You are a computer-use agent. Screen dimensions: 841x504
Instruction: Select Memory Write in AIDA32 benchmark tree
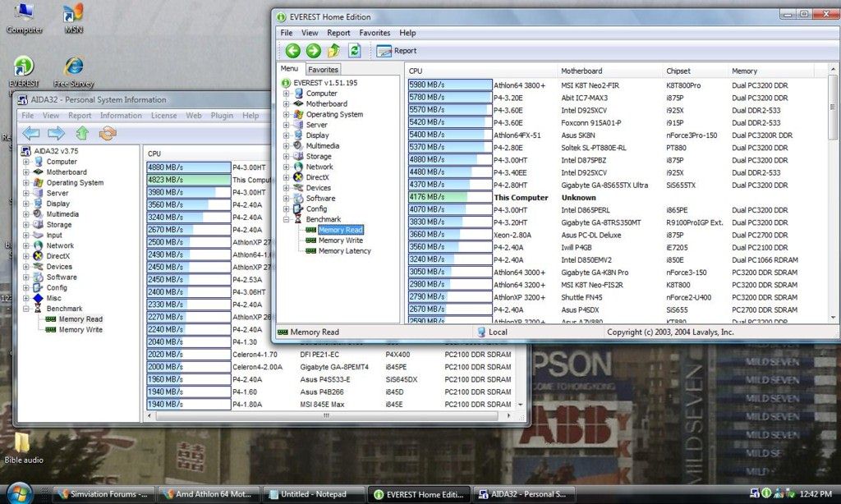coord(80,330)
